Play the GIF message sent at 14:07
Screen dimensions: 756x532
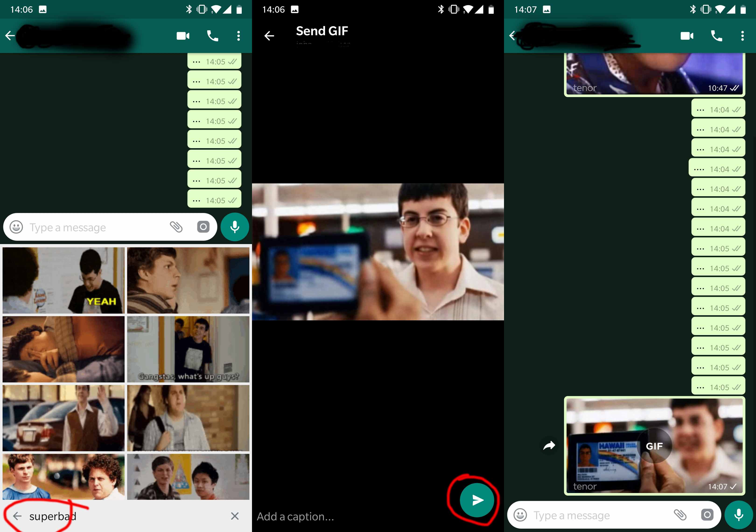coord(654,446)
